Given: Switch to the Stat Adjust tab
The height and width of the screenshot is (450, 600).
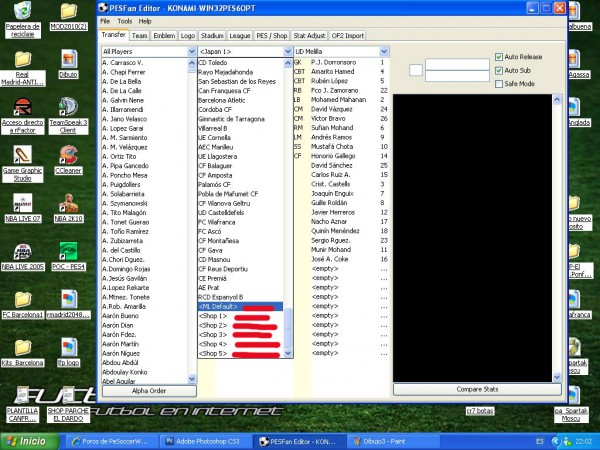Looking at the screenshot, I should coord(309,36).
